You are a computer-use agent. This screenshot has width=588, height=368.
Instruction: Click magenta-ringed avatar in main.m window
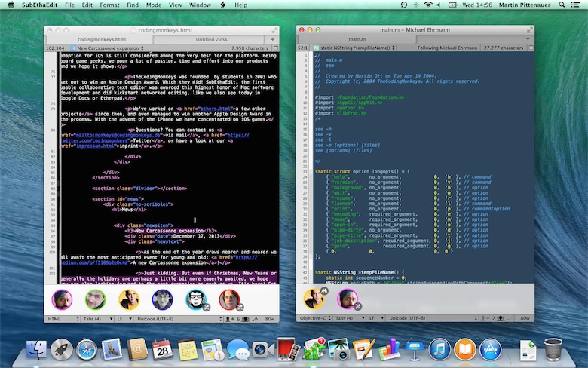[348, 299]
